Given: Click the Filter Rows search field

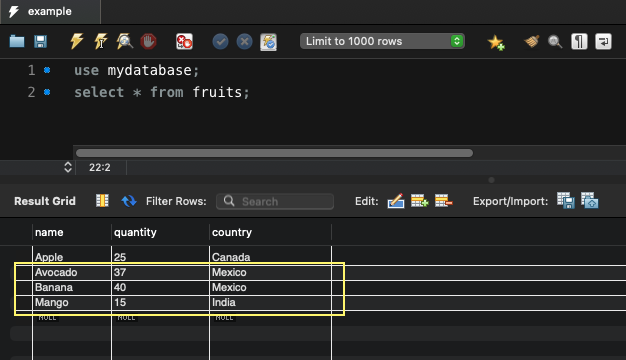Looking at the screenshot, I should (x=275, y=201).
